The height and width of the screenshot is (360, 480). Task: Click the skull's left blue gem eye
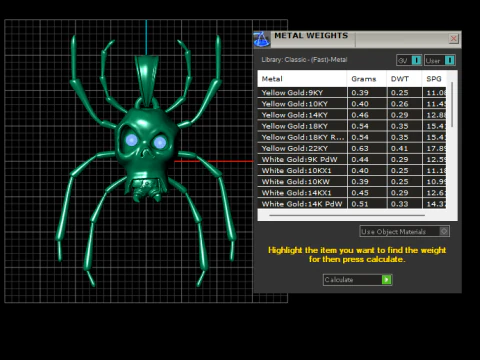pyautogui.click(x=132, y=140)
